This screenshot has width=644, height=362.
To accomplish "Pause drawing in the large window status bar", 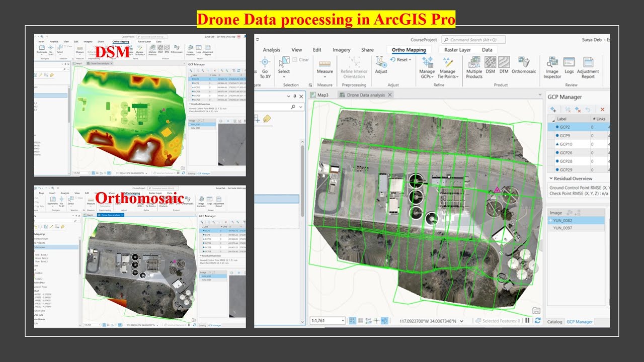I will point(527,320).
